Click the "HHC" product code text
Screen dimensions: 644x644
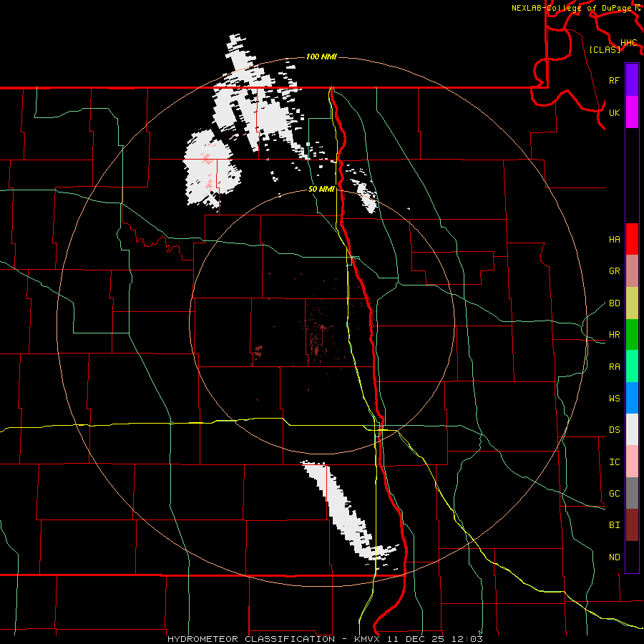tap(628, 43)
